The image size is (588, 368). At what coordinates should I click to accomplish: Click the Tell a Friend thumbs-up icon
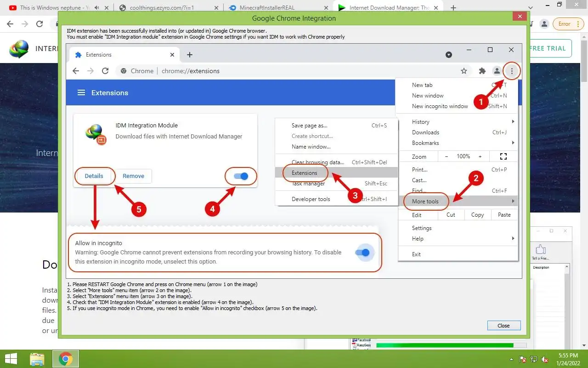pyautogui.click(x=541, y=249)
